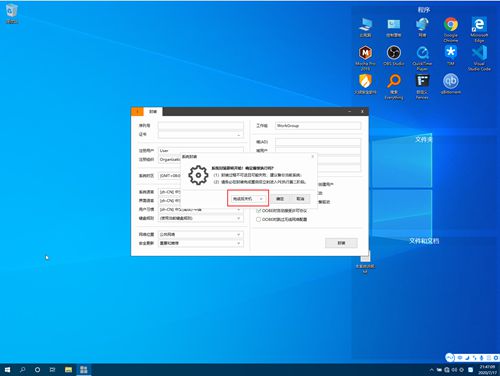The height and width of the screenshot is (376, 500).
Task: Click the microphone icon on IME toolbar
Action: click(481, 358)
